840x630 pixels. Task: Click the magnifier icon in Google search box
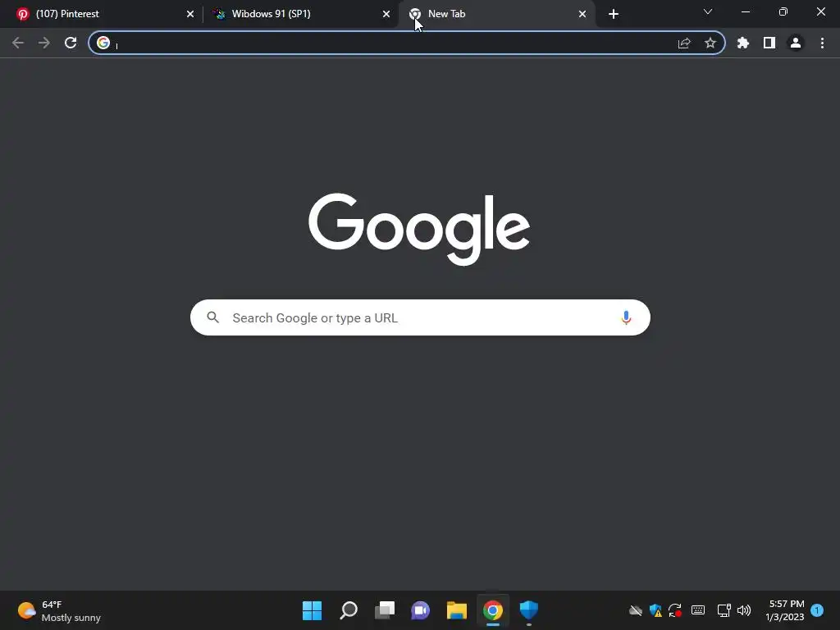[x=213, y=317]
